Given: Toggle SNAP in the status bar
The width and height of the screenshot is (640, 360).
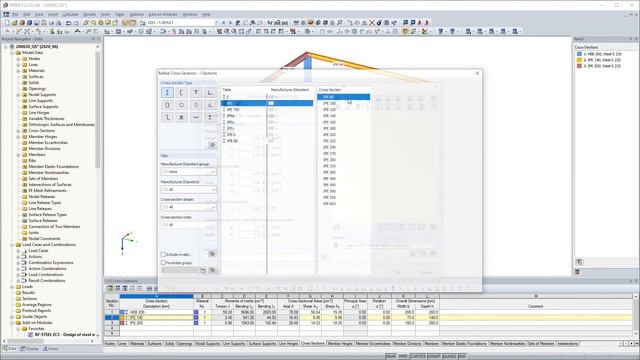Looking at the screenshot, I should 391,356.
